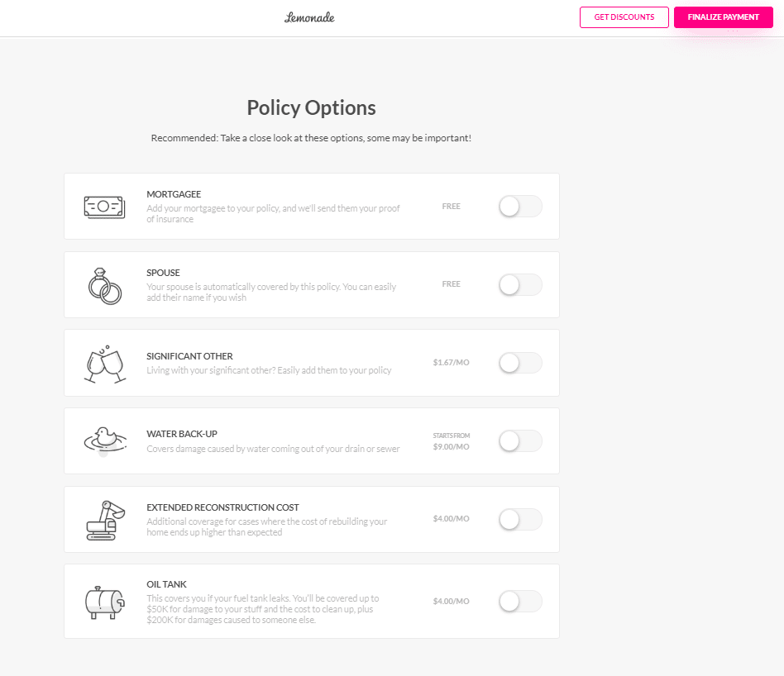Click the Oil Tank $4.00/MO price
784x676 pixels.
pyautogui.click(x=451, y=601)
